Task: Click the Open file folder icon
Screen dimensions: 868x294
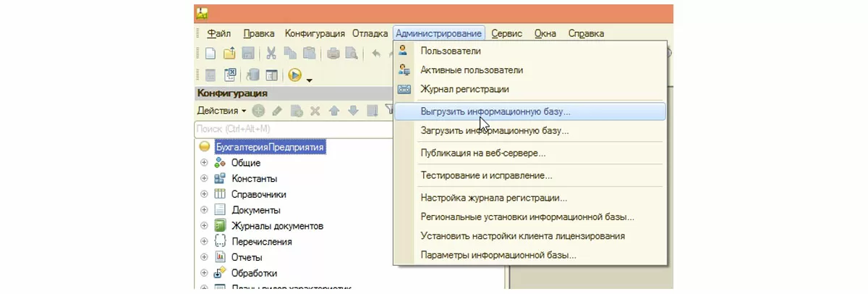Action: point(229,54)
